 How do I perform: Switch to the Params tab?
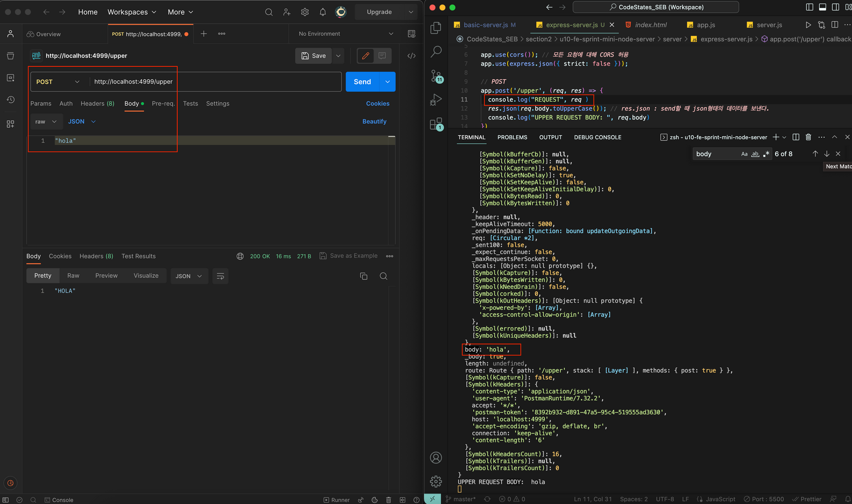point(41,103)
